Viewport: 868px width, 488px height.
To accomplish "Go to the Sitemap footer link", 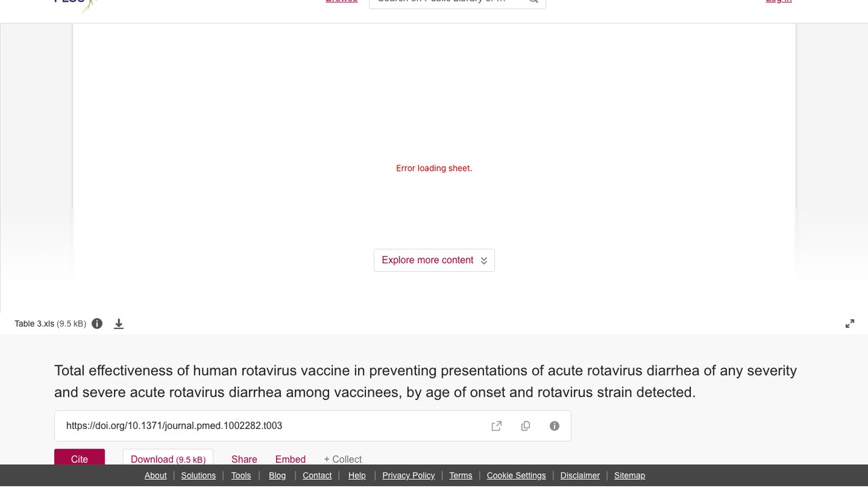I will [629, 476].
